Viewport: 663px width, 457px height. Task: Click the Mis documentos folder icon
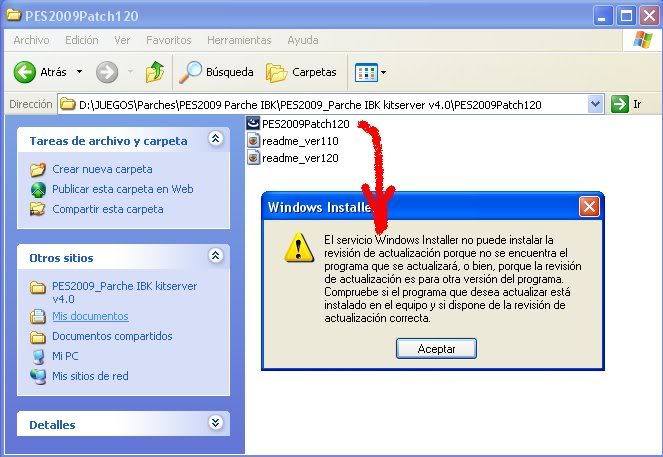[x=38, y=316]
